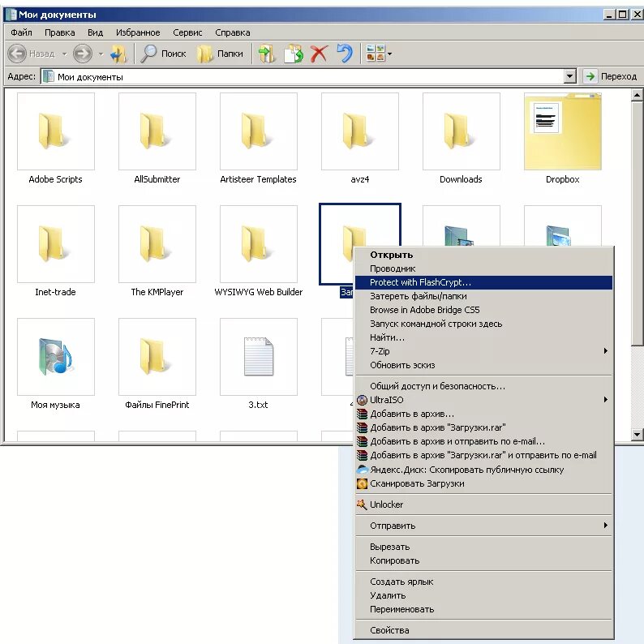Image resolution: width=644 pixels, height=644 pixels.
Task: Go up one folder level
Action: pos(119,54)
